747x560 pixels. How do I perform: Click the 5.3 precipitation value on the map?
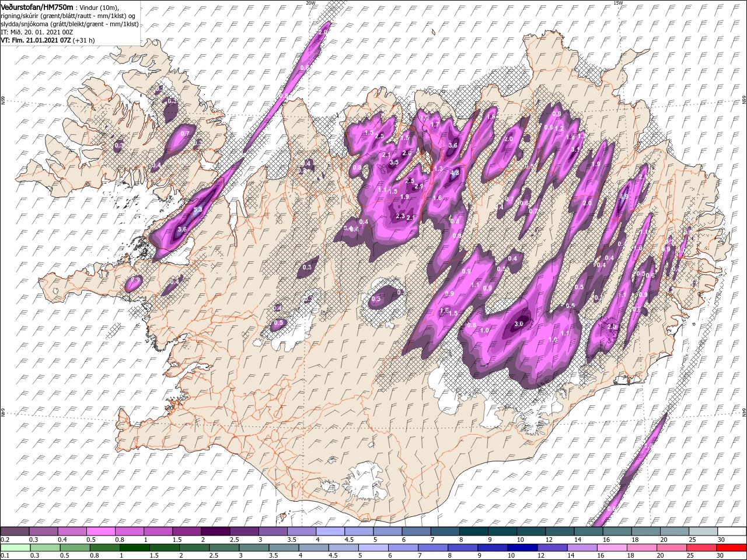[198, 209]
